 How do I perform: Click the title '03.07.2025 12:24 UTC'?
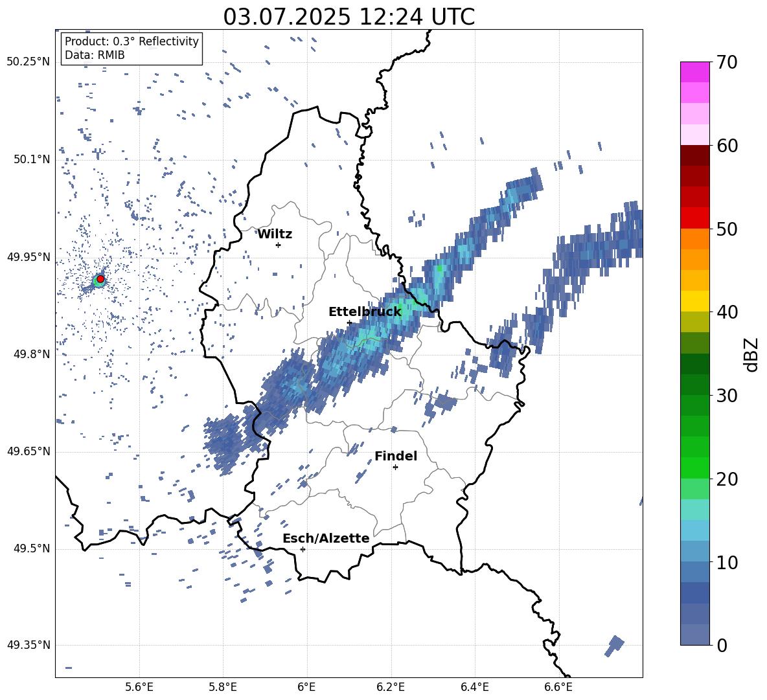349,17
